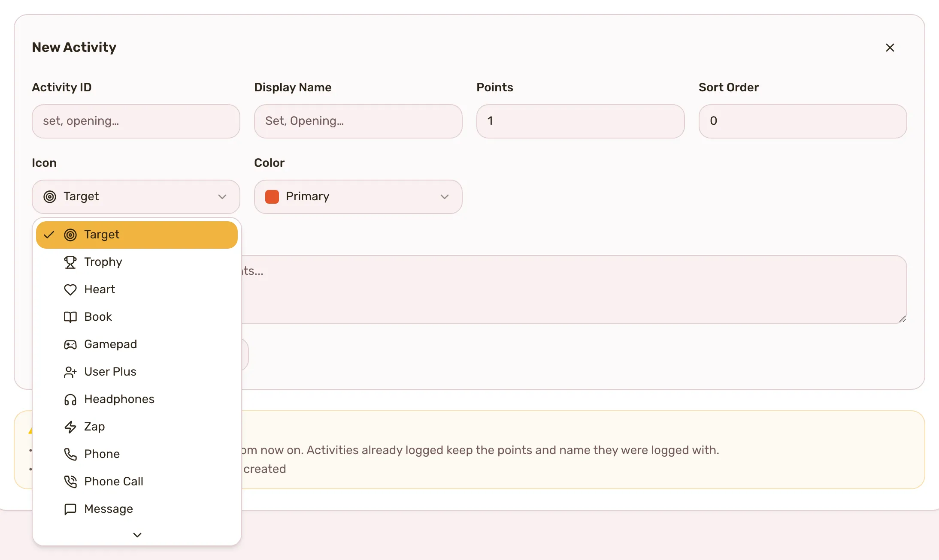This screenshot has width=939, height=560.
Task: Click the large description text area
Action: tap(574, 289)
